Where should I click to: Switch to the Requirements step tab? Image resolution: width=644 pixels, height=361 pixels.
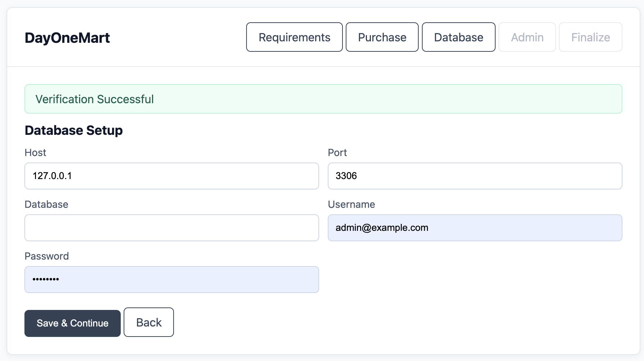(294, 37)
